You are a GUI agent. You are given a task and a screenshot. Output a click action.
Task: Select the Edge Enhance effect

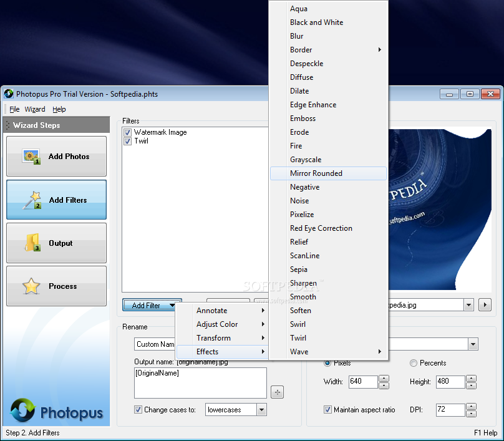tap(328, 105)
